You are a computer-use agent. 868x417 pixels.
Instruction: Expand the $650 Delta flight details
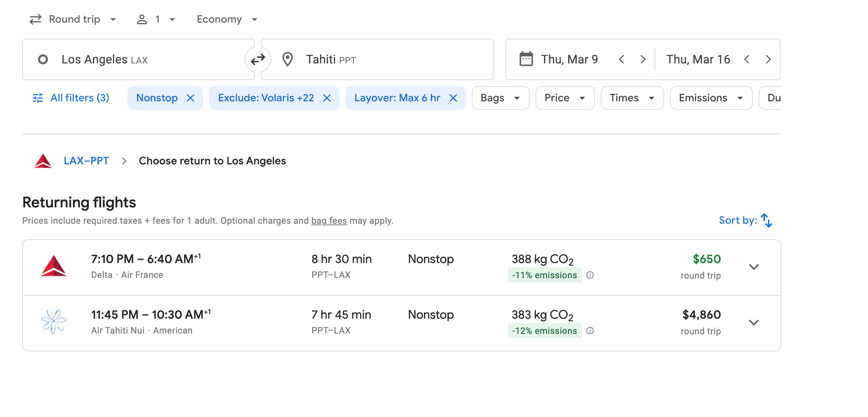(753, 267)
